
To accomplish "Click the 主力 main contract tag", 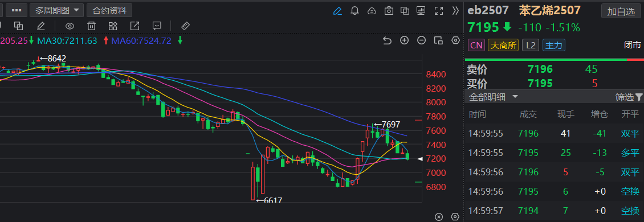I will tap(553, 45).
